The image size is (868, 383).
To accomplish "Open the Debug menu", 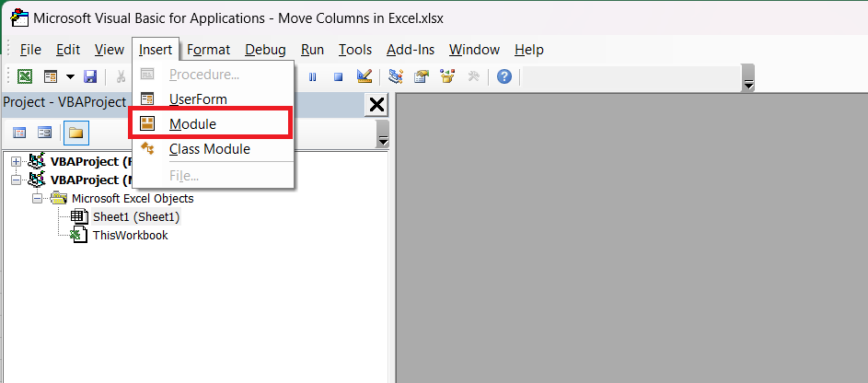I will tap(266, 50).
